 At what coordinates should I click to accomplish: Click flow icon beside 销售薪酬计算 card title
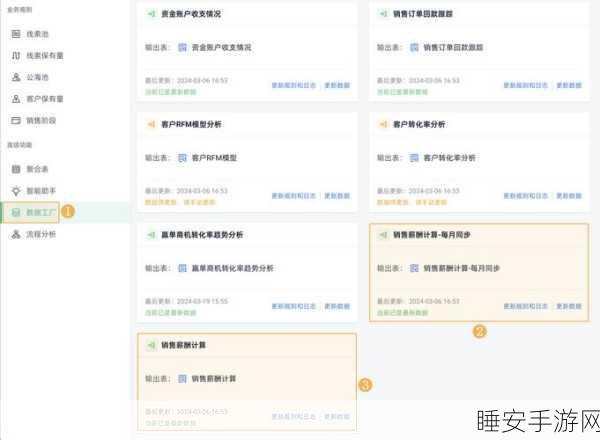pos(152,345)
